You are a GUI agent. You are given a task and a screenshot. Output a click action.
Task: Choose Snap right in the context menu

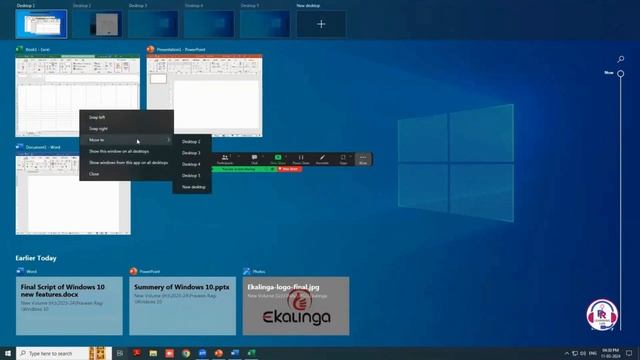(x=127, y=129)
